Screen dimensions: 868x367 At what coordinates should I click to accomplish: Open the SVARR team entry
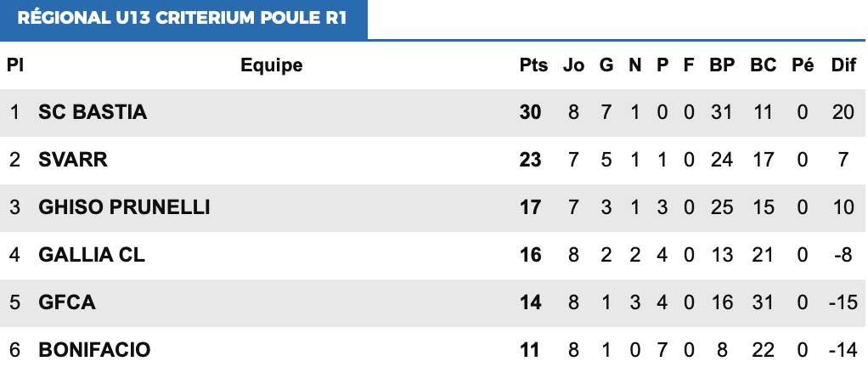pyautogui.click(x=73, y=160)
